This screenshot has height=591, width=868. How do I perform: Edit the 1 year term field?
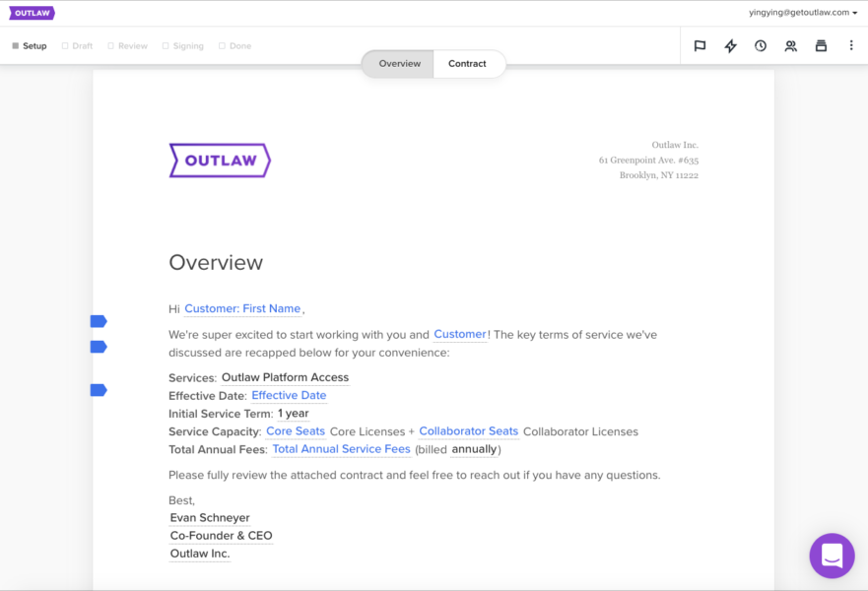pyautogui.click(x=294, y=414)
